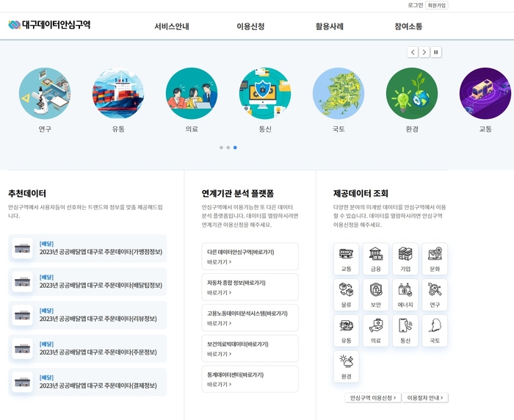The width and height of the screenshot is (514, 420).
Task: Open 고용노동데이터분석시스템 바로가기 card
Action: coord(250,318)
